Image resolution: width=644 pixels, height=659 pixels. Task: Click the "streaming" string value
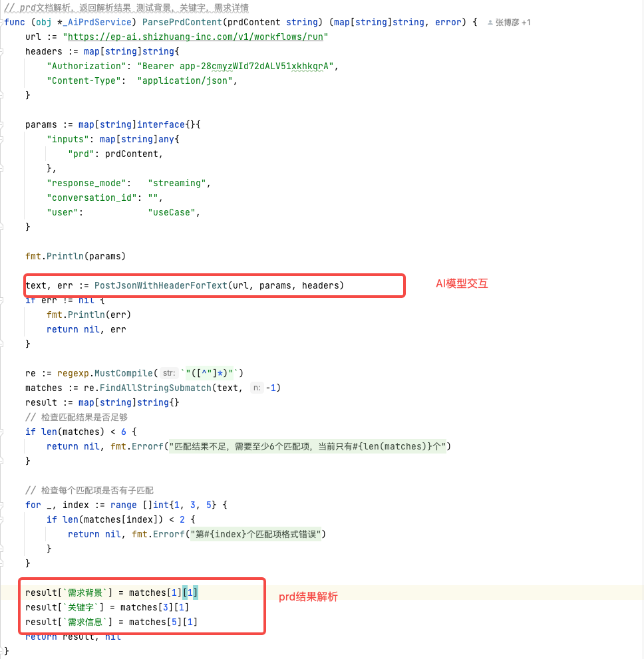pyautogui.click(x=177, y=184)
